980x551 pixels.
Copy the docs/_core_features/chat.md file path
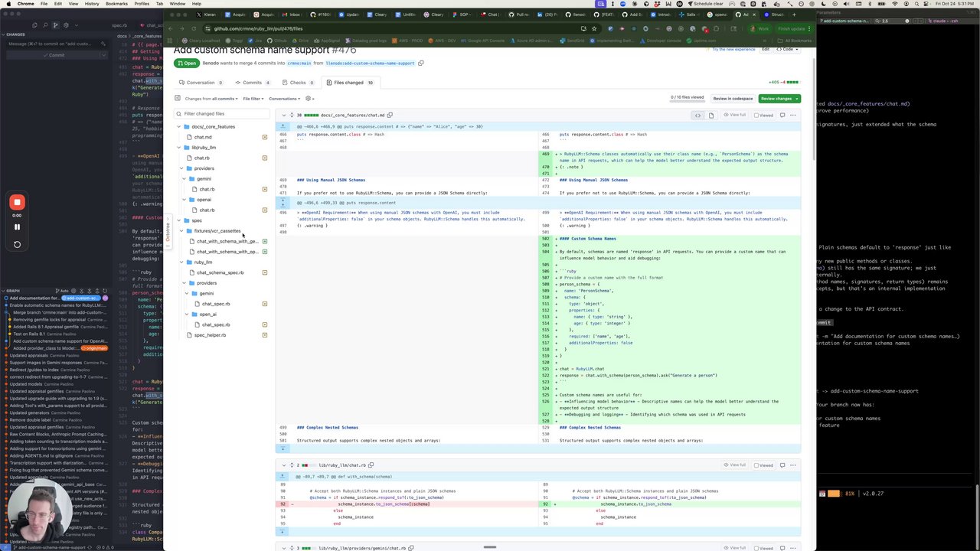(390, 115)
